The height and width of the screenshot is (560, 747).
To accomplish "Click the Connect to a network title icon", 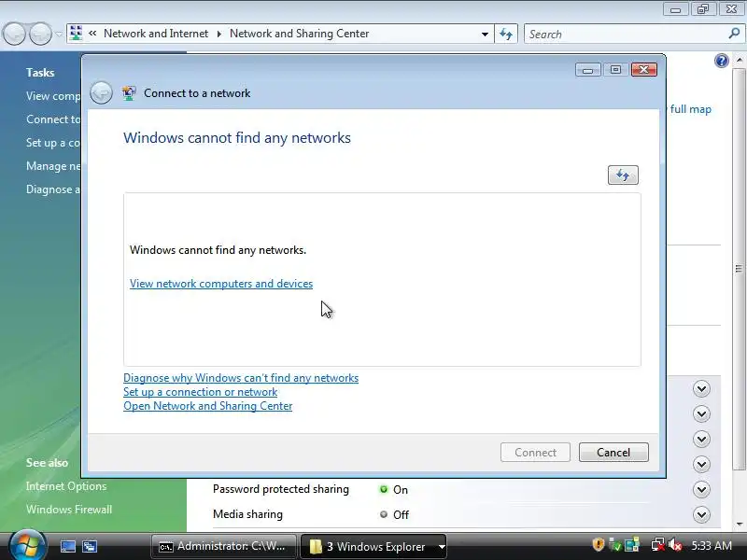I will click(x=129, y=92).
